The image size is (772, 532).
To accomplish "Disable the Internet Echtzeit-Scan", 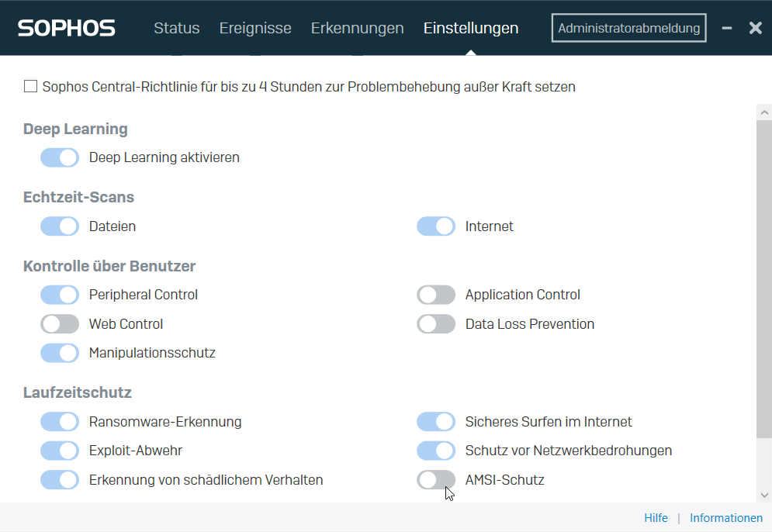I will (435, 226).
